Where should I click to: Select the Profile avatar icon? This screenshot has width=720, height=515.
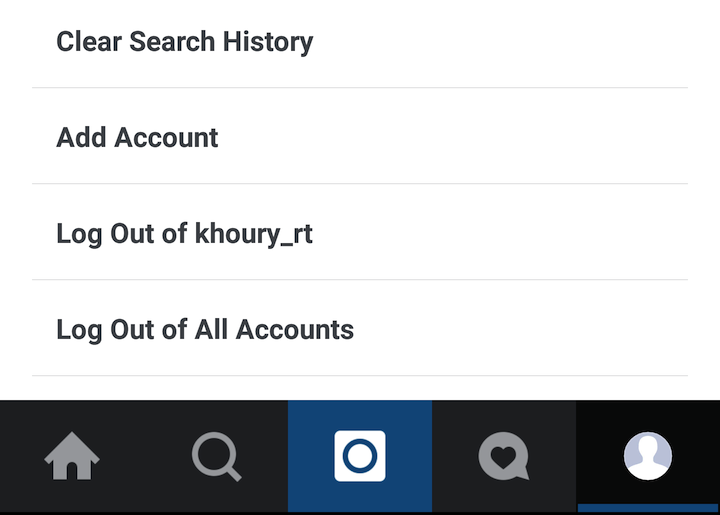647,456
